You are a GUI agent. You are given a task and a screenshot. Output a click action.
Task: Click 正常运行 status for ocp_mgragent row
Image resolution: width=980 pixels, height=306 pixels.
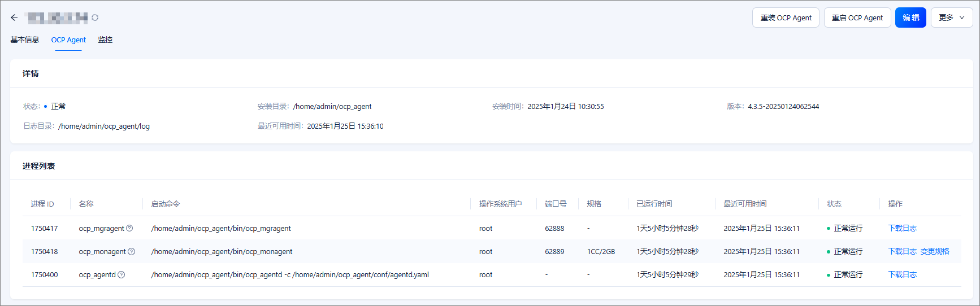pyautogui.click(x=848, y=228)
